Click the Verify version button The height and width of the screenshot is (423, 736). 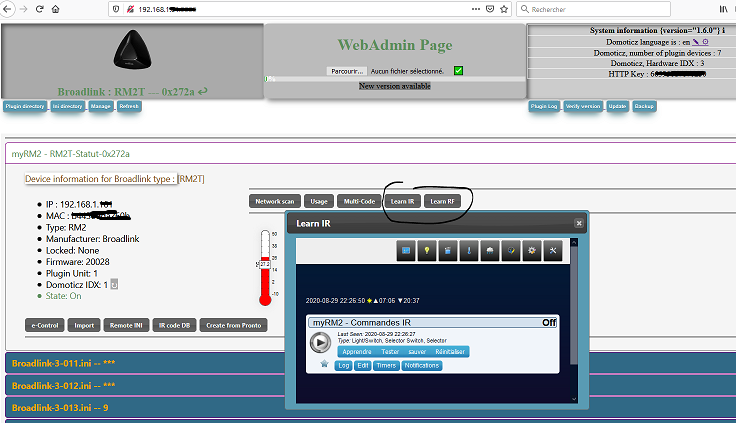[x=583, y=107]
